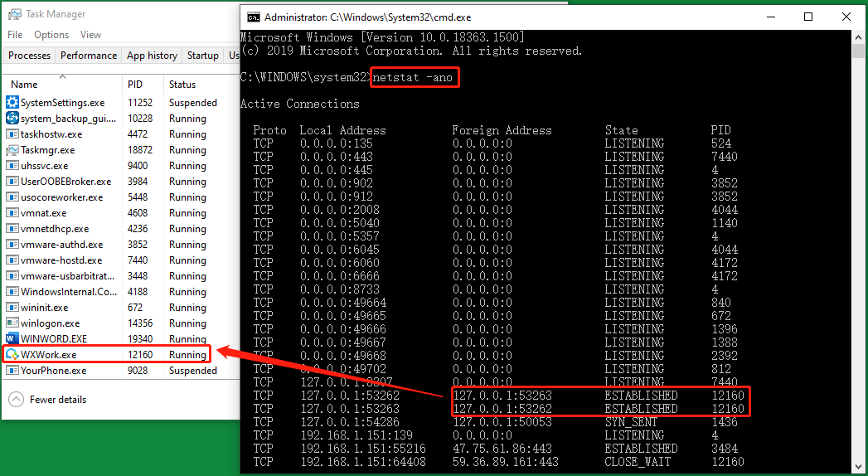
Task: Open the Options menu
Action: pyautogui.click(x=51, y=35)
